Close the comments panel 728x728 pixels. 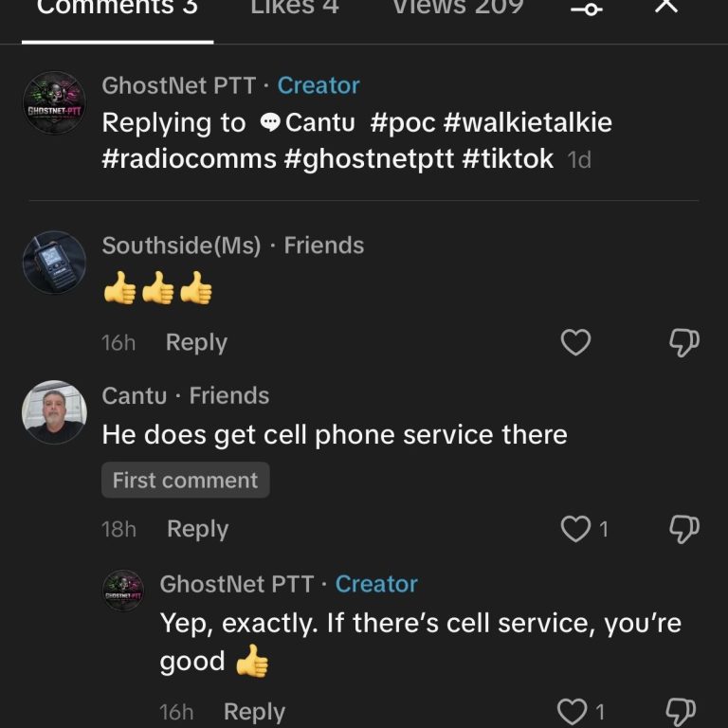(x=667, y=7)
